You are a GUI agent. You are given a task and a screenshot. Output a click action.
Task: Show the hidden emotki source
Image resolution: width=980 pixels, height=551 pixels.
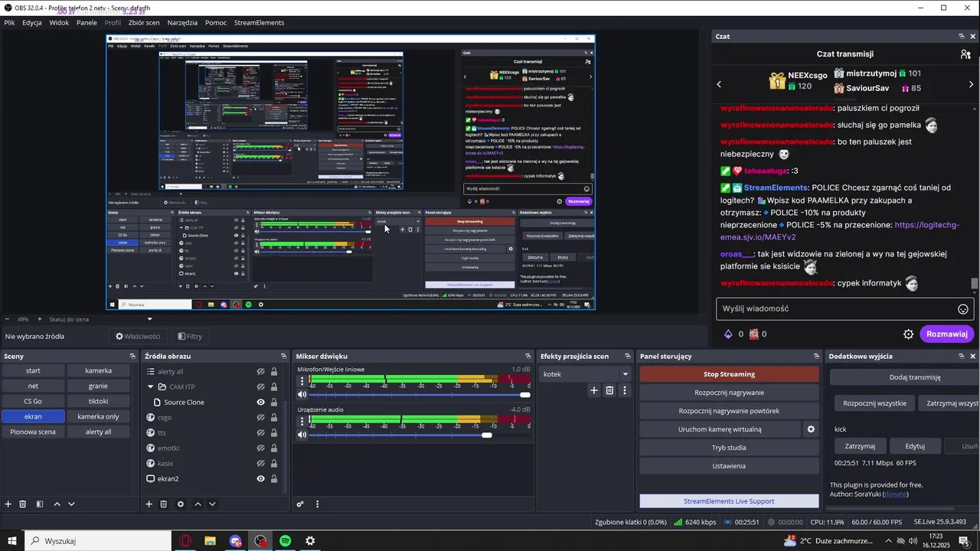coord(260,448)
